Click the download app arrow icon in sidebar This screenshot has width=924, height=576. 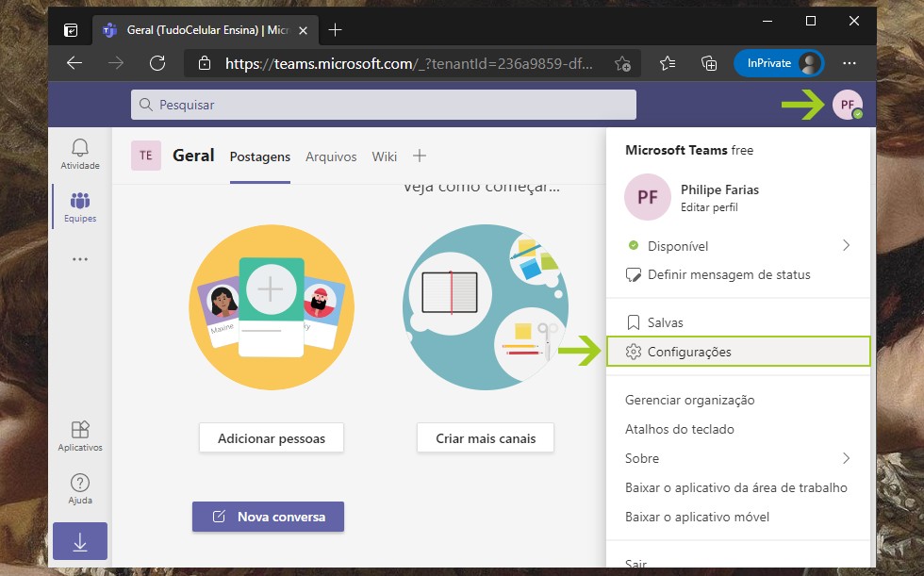pos(80,542)
